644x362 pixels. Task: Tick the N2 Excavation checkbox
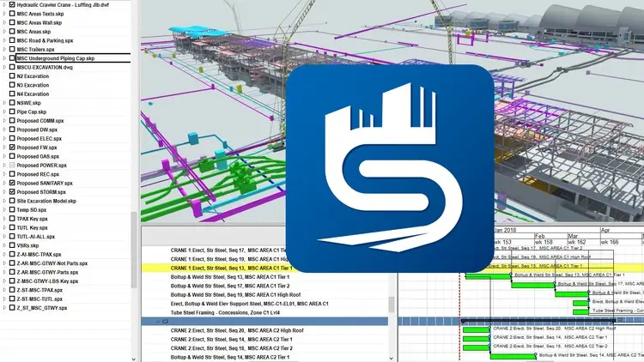click(12, 76)
